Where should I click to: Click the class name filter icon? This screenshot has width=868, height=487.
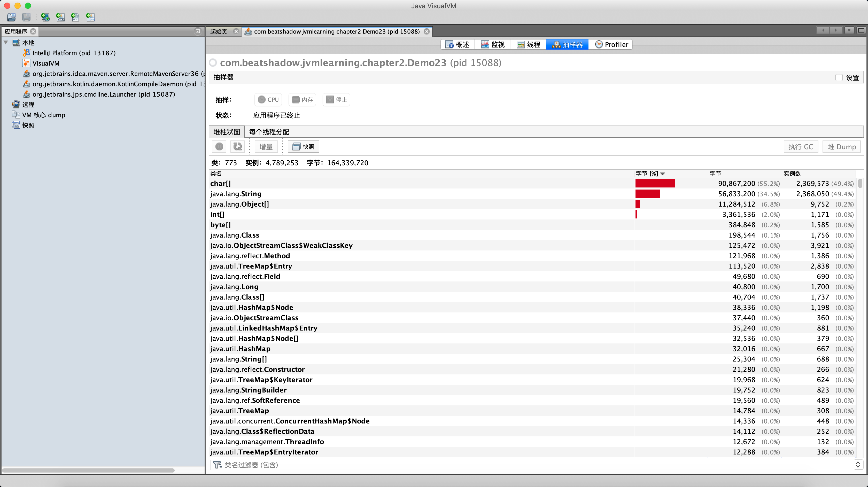tap(217, 465)
